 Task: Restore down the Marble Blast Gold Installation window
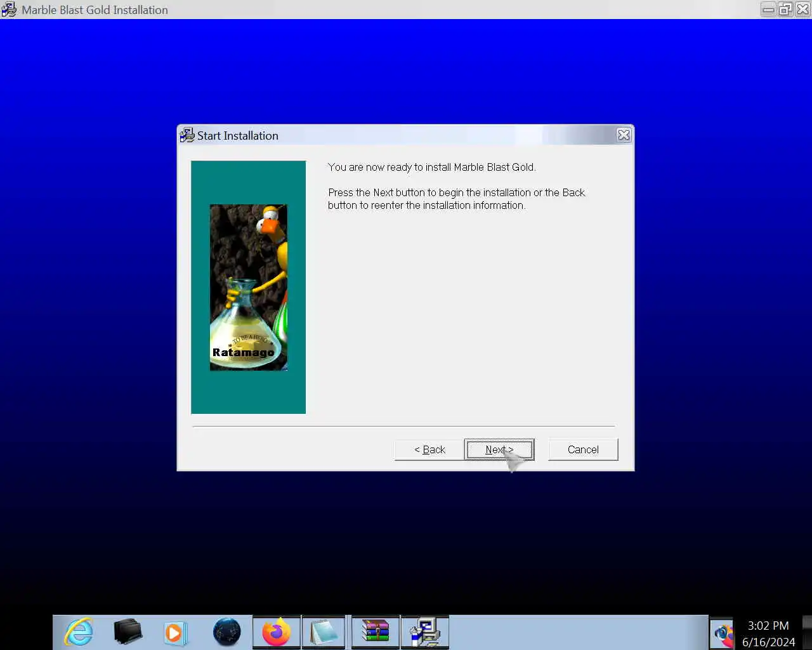785,10
